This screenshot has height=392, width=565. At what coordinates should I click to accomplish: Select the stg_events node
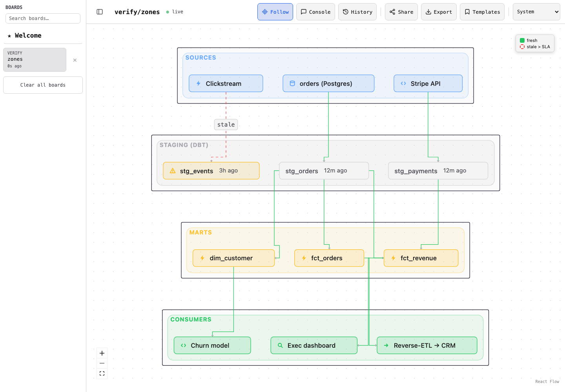211,171
